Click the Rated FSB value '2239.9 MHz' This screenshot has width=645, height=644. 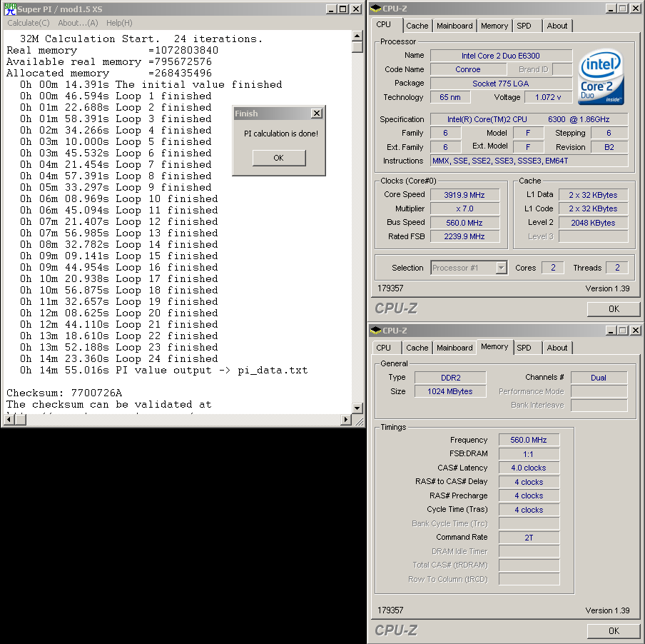pyautogui.click(x=464, y=236)
